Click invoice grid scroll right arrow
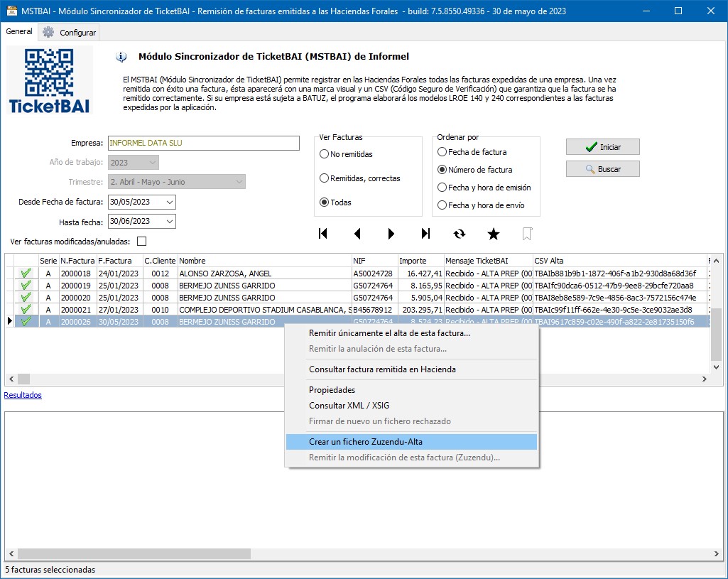This screenshot has width=728, height=579. tap(705, 379)
